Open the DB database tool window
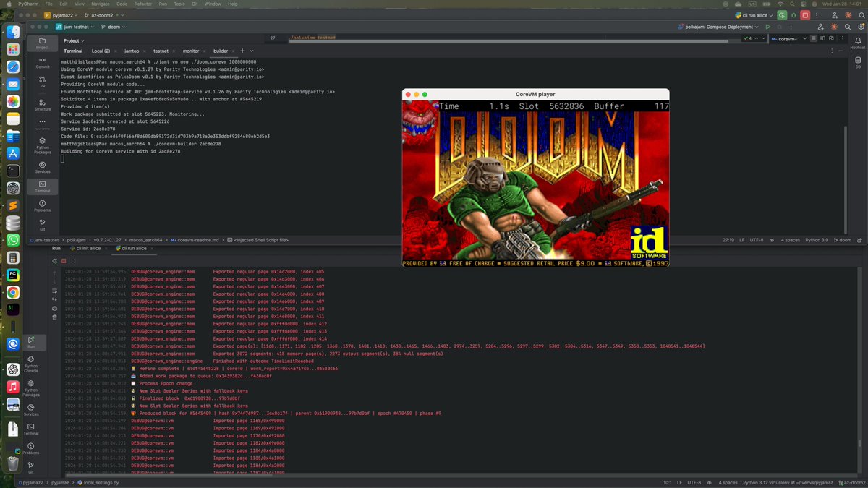 click(x=858, y=62)
